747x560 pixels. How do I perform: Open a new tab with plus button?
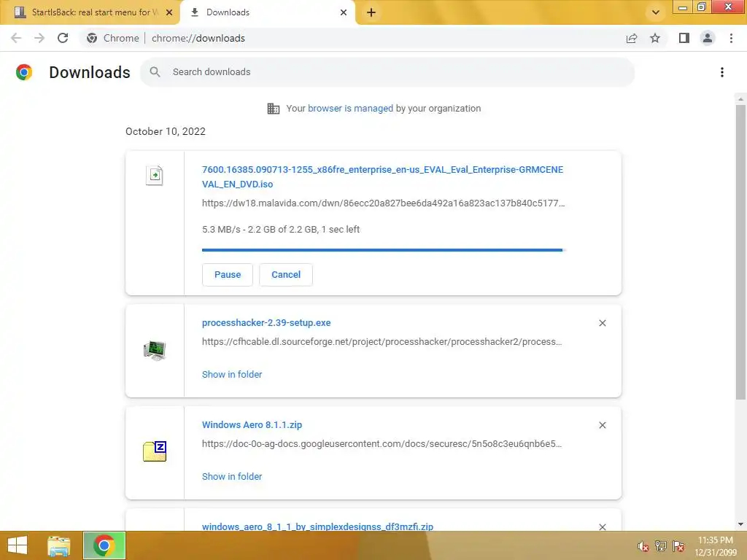(x=371, y=12)
